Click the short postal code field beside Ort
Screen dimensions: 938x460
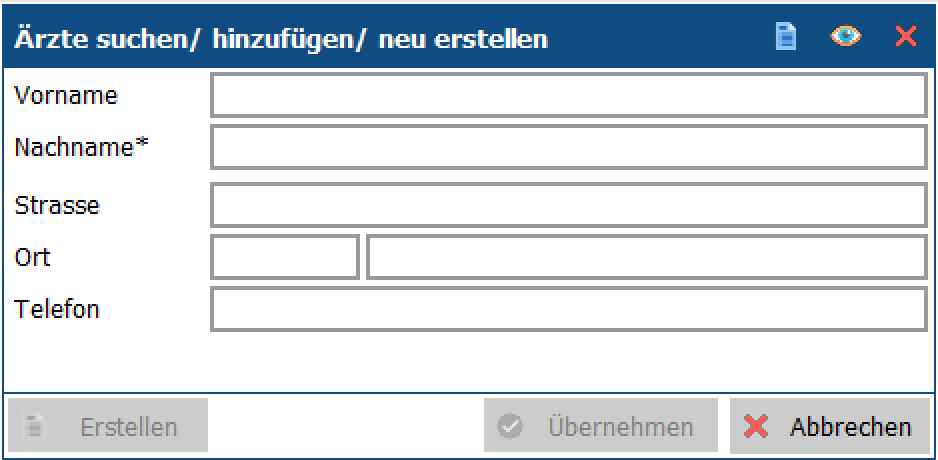tap(285, 257)
